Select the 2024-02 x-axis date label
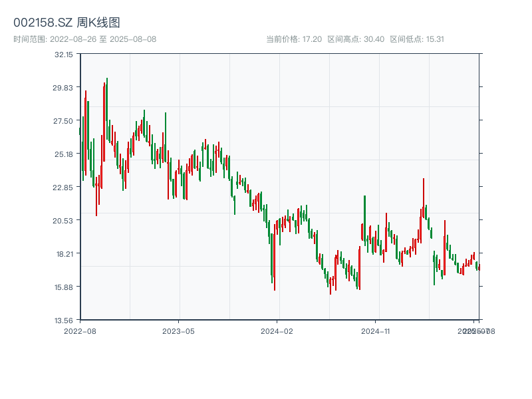The width and height of the screenshot is (532, 399). tap(277, 331)
